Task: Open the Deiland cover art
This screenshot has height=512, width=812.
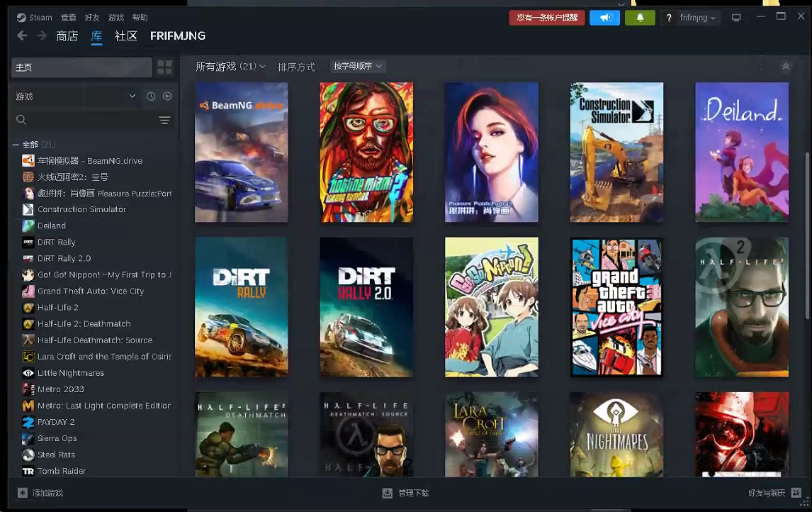Action: pos(742,152)
